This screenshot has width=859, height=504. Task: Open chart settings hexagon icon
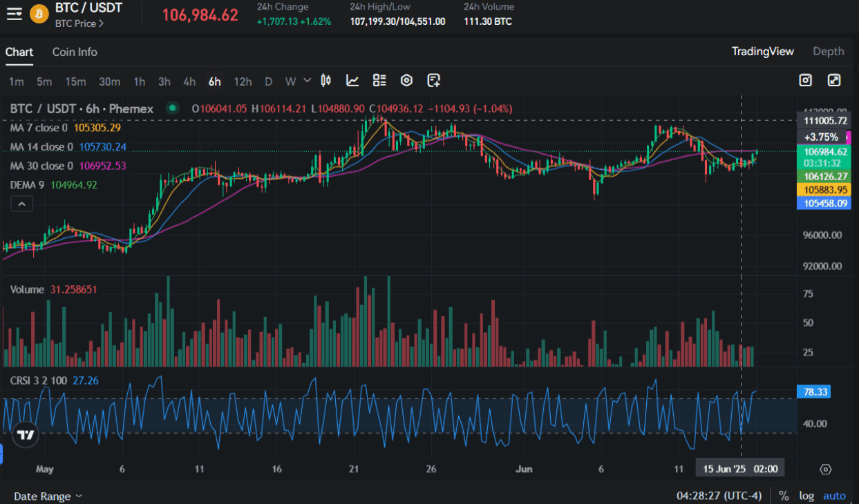tap(406, 81)
